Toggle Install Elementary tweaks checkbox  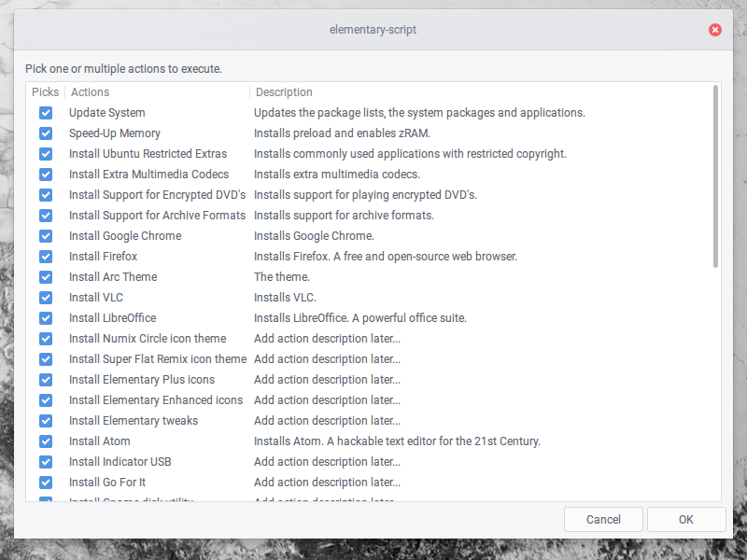click(46, 421)
